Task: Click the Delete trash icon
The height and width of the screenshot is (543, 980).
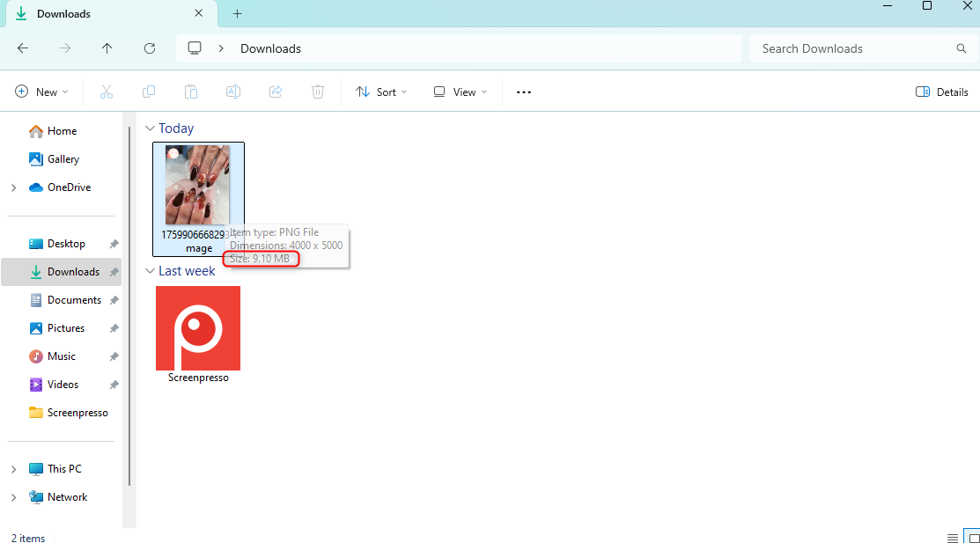Action: [318, 92]
